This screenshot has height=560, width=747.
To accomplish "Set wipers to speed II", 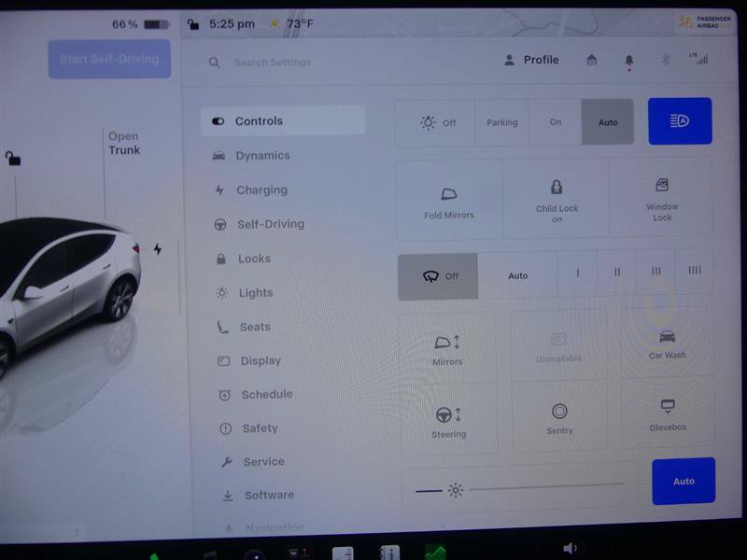I will pyautogui.click(x=617, y=272).
